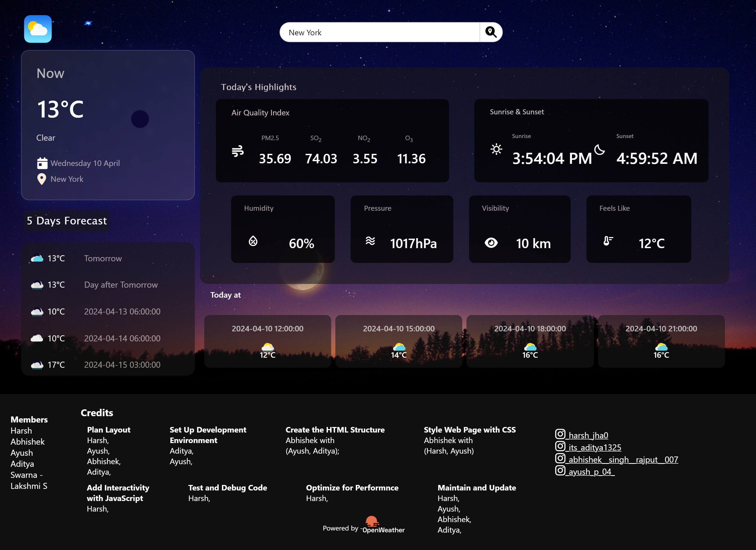Click the weather app logo
The image size is (756, 550).
coord(38,29)
